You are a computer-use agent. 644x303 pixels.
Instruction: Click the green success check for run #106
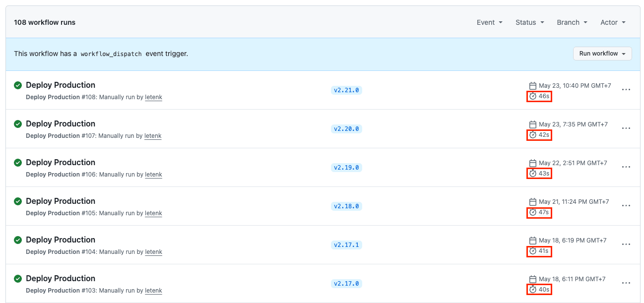click(18, 163)
